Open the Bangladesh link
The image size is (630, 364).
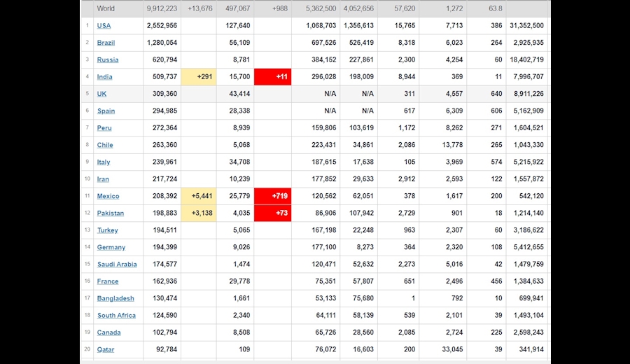115,298
